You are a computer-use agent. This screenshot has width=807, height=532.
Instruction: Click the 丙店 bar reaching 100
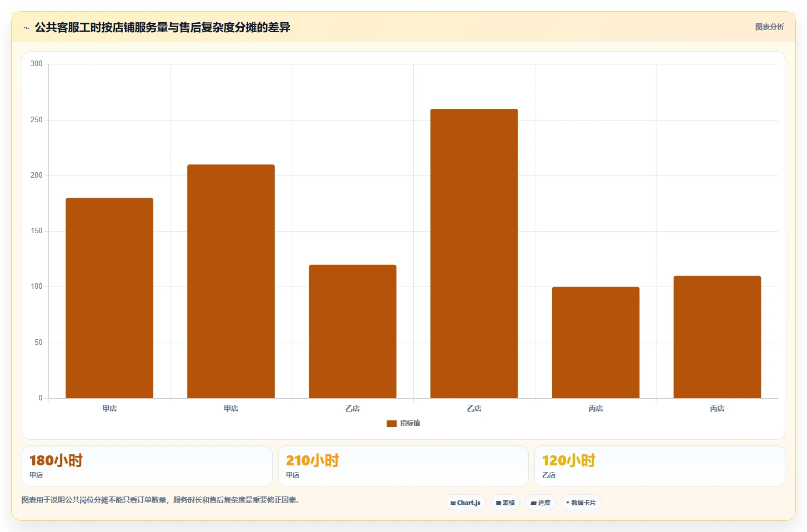(596, 343)
